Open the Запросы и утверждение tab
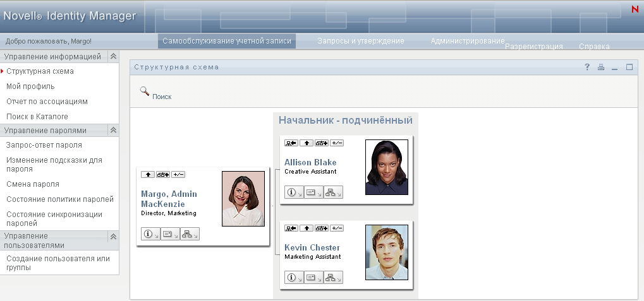This screenshot has width=644, height=301. pyautogui.click(x=361, y=41)
